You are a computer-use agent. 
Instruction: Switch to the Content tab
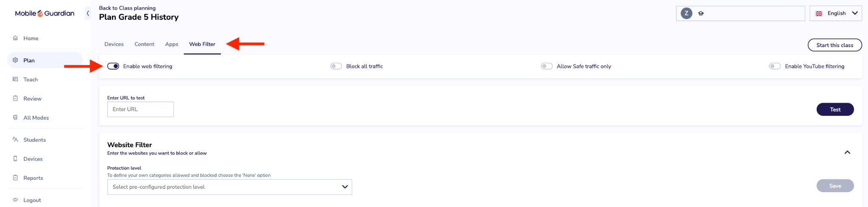click(x=145, y=44)
